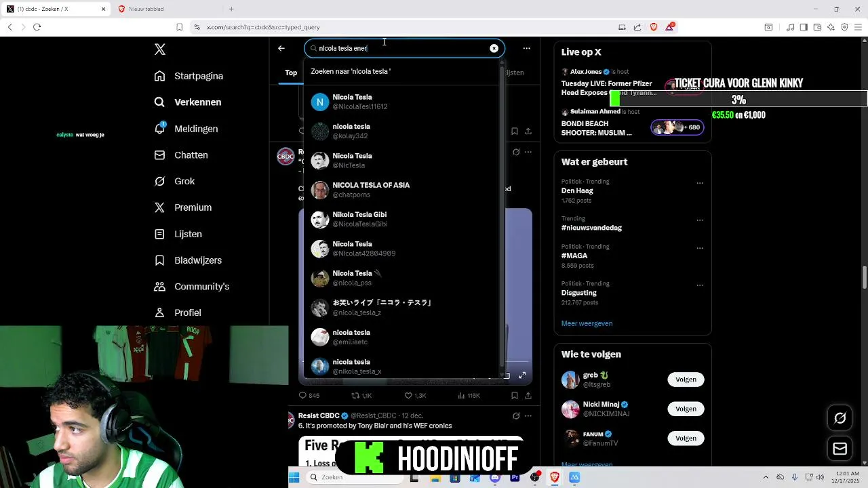View analytics showing 116K views
The height and width of the screenshot is (488, 868).
[x=469, y=396]
